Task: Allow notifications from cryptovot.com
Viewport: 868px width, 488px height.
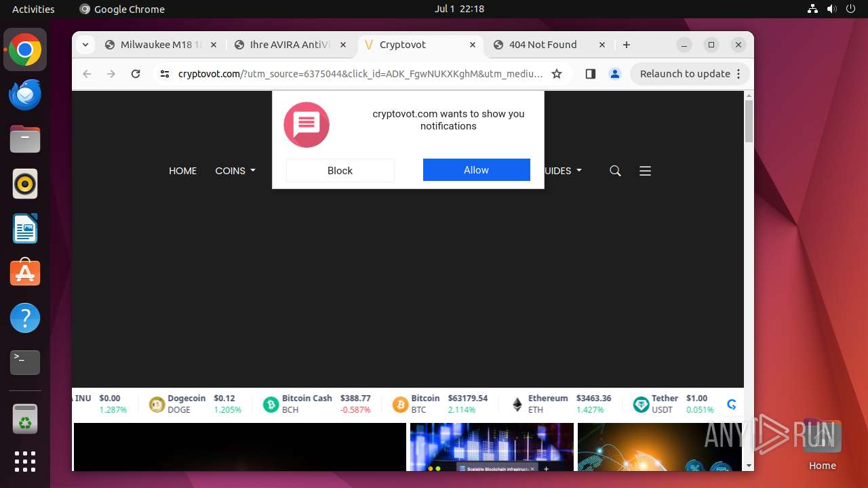Action: [476, 170]
